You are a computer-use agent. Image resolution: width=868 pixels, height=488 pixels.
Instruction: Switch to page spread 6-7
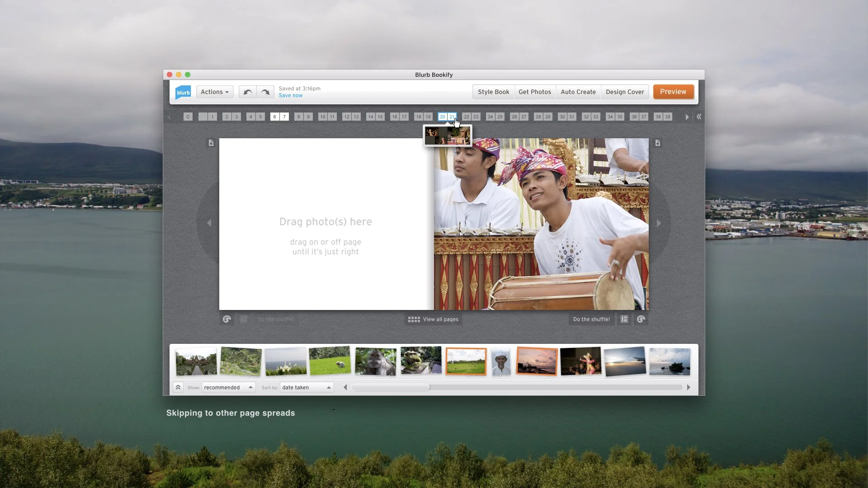pyautogui.click(x=279, y=117)
